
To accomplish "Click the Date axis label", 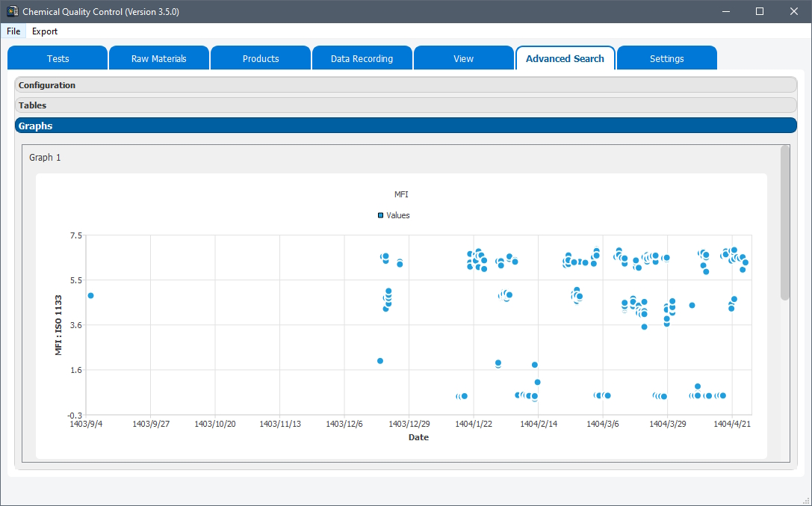I will pos(418,437).
